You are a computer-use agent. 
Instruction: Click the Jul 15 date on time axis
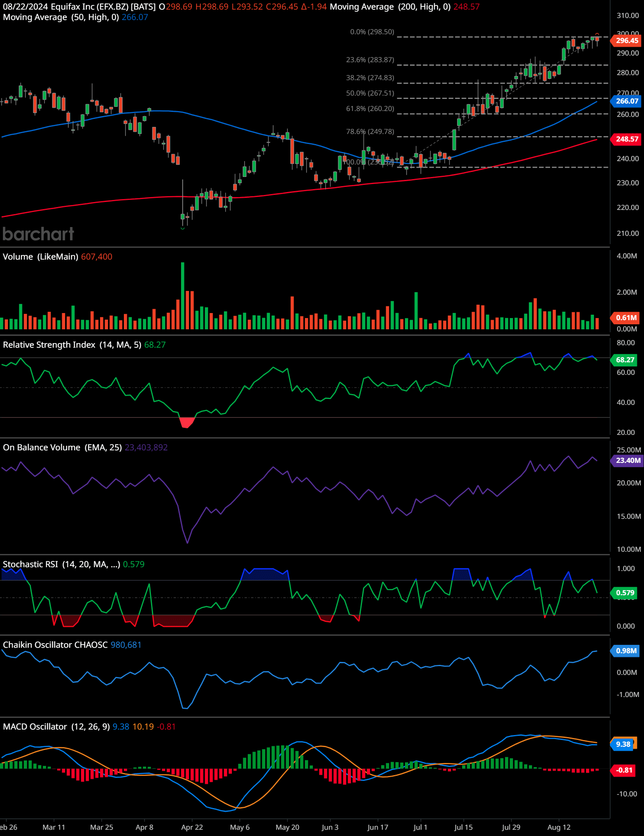click(463, 827)
